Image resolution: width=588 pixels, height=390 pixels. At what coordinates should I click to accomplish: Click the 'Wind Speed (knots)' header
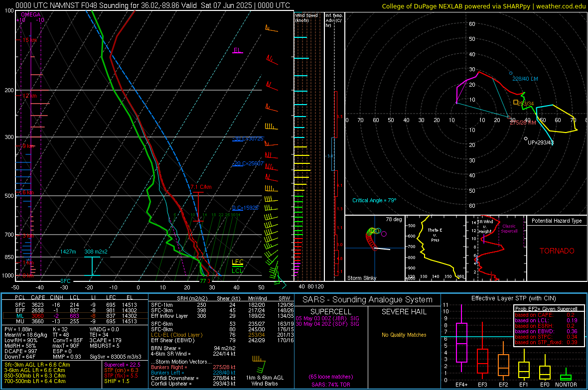pyautogui.click(x=306, y=17)
